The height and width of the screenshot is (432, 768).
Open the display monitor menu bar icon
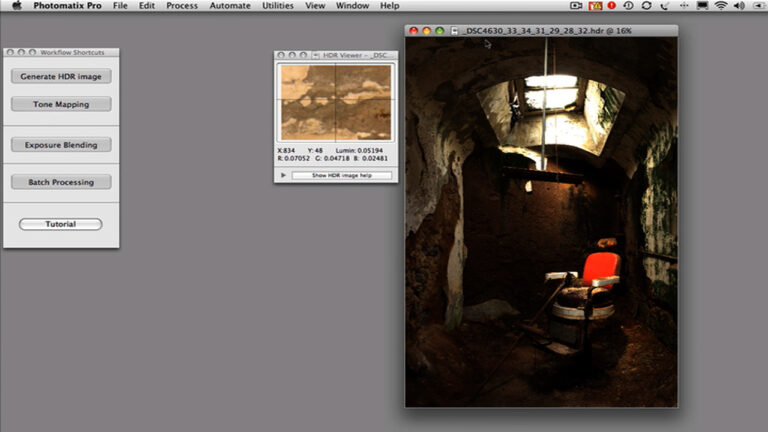click(701, 6)
